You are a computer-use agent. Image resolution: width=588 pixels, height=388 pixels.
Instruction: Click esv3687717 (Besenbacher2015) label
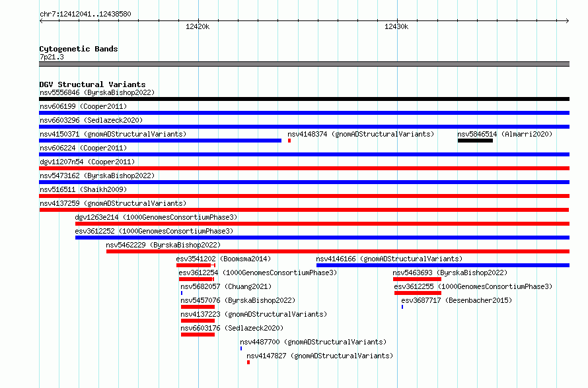(457, 300)
